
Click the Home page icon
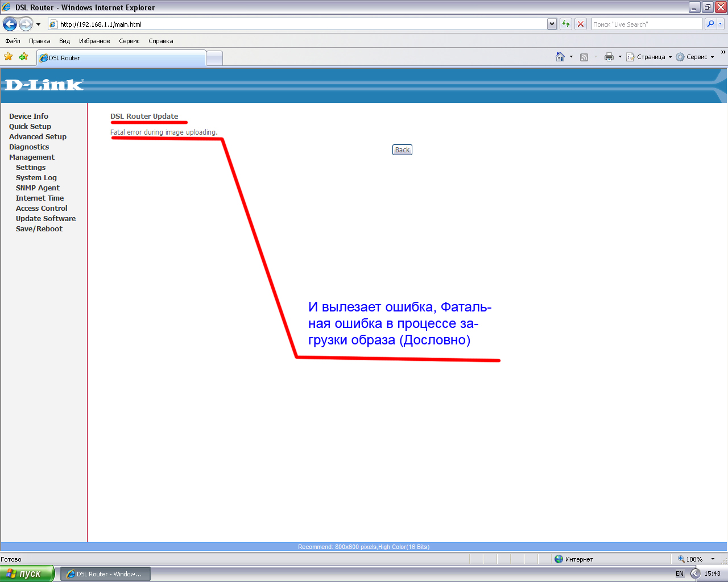point(560,57)
